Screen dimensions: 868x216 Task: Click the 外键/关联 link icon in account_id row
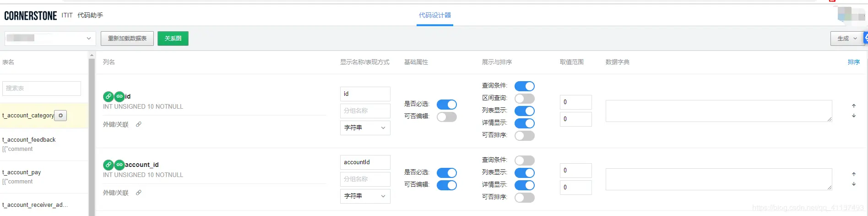click(139, 193)
